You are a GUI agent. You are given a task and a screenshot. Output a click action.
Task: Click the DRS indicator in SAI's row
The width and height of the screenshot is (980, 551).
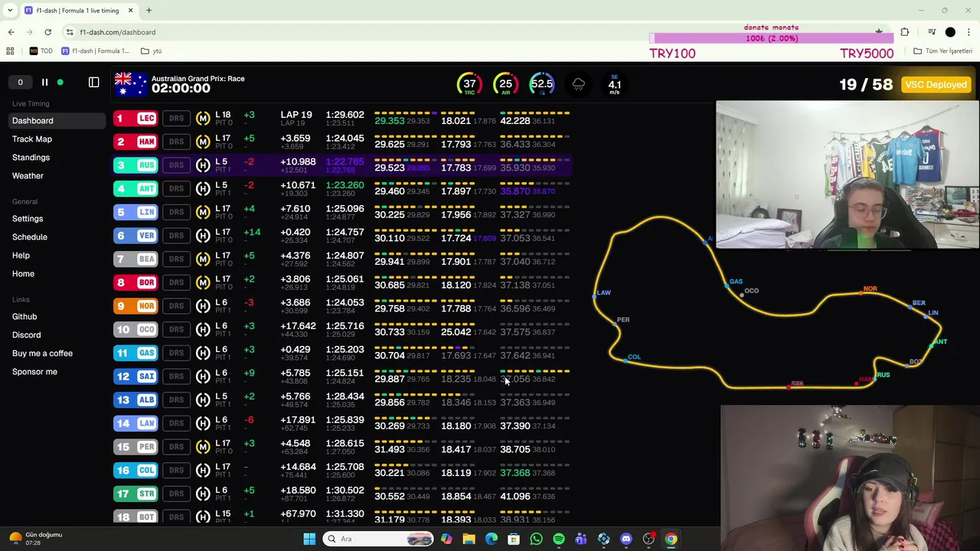point(176,376)
